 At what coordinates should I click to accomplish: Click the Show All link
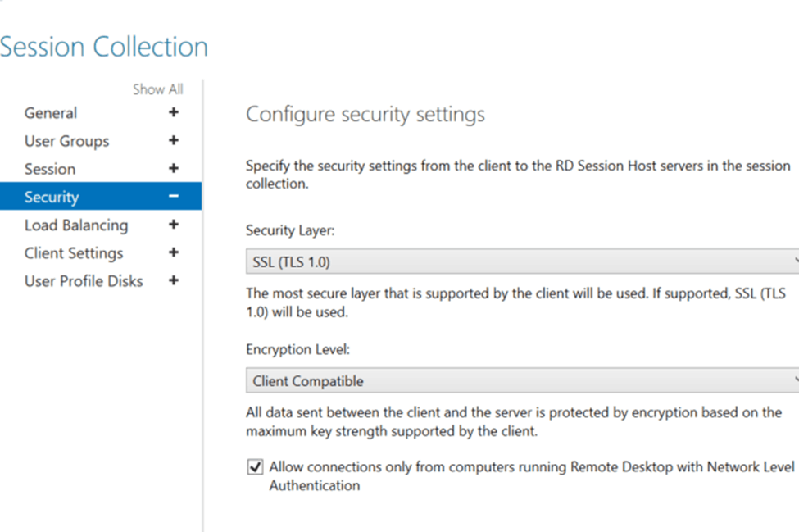point(157,89)
